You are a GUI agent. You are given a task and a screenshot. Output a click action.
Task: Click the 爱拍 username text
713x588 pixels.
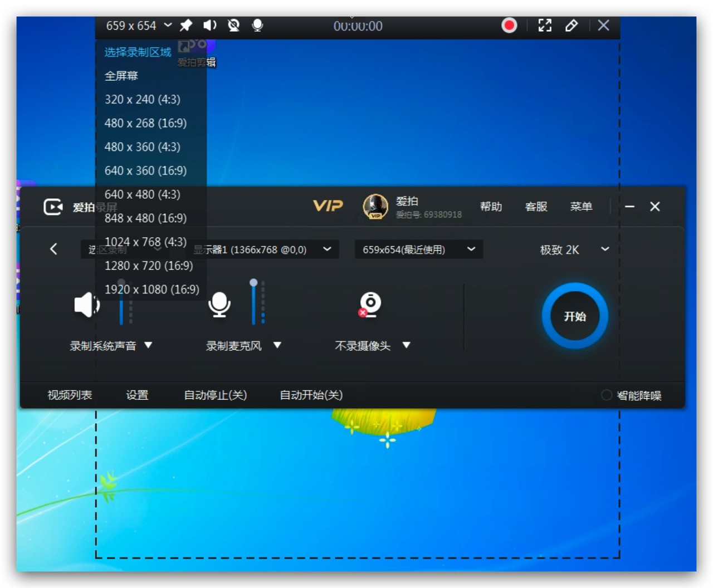(x=407, y=201)
